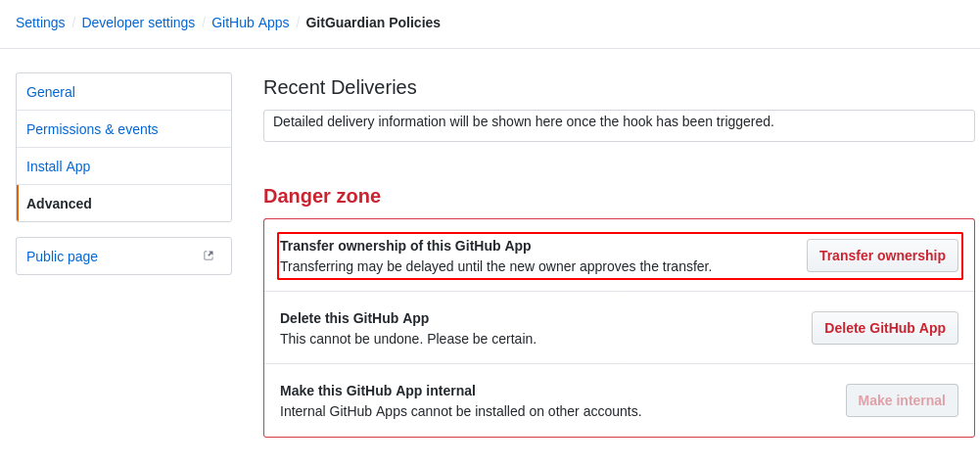Open the Public page link
Screen dimensions: 980x466
123,256
